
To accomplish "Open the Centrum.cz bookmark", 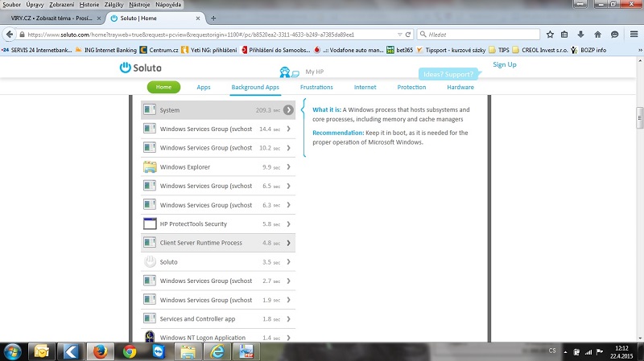I will 159,50.
